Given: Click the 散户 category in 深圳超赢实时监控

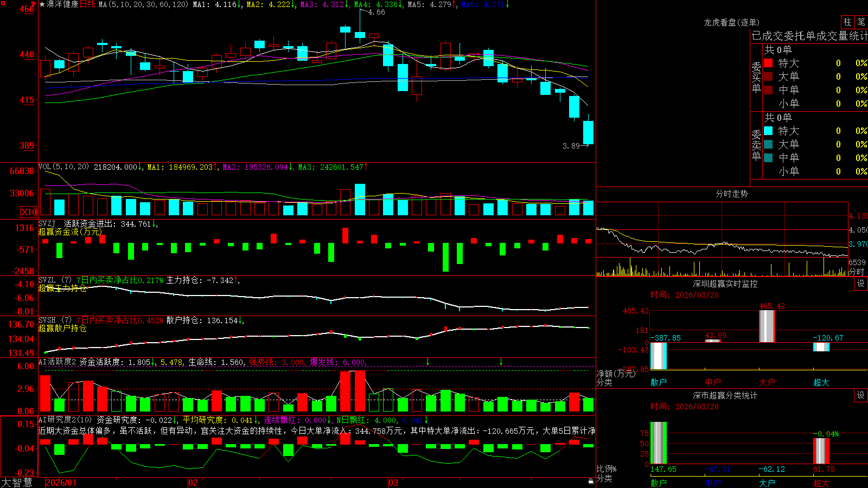Looking at the screenshot, I should (659, 382).
